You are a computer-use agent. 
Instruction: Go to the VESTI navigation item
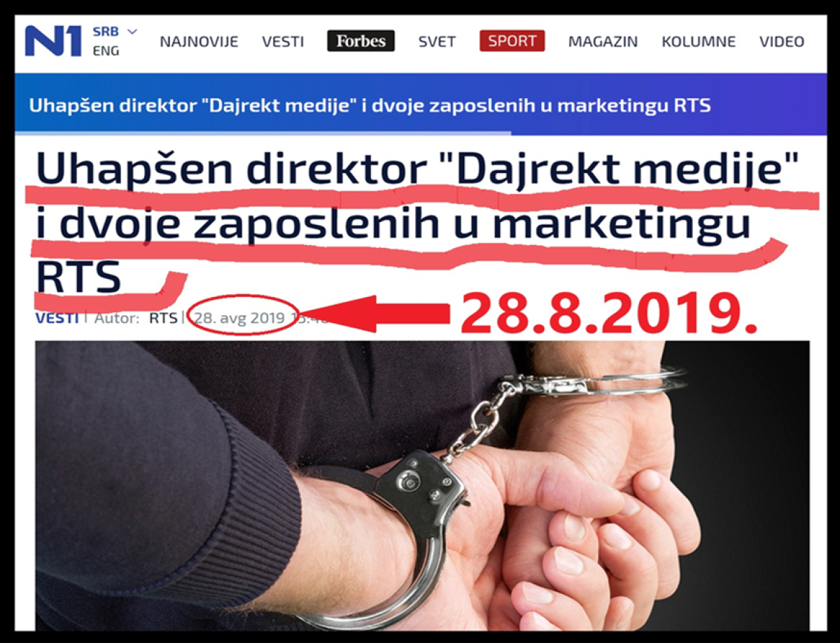[283, 41]
